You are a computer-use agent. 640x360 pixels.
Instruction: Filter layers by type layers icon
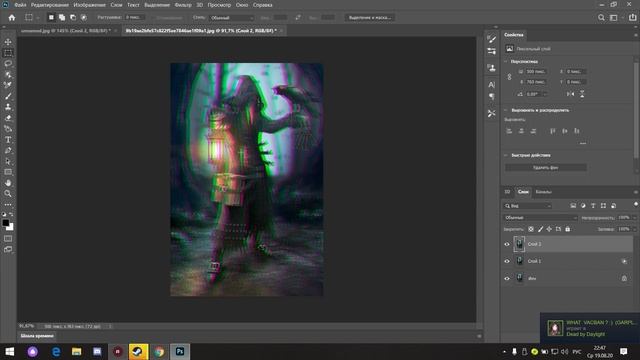(593, 206)
